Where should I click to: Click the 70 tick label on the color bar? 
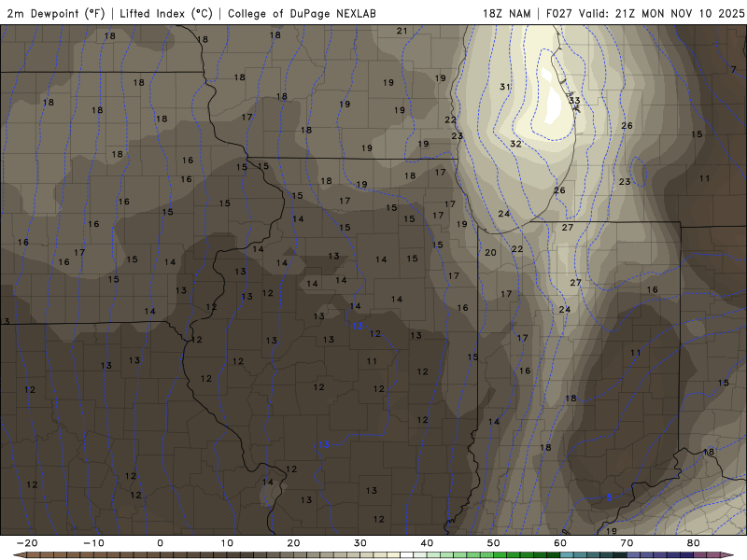click(x=627, y=543)
